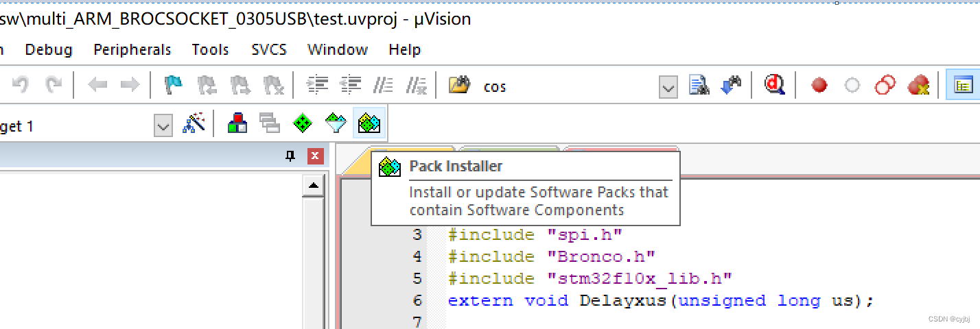Open Find in Files folder icon
The height and width of the screenshot is (329, 980).
459,86
